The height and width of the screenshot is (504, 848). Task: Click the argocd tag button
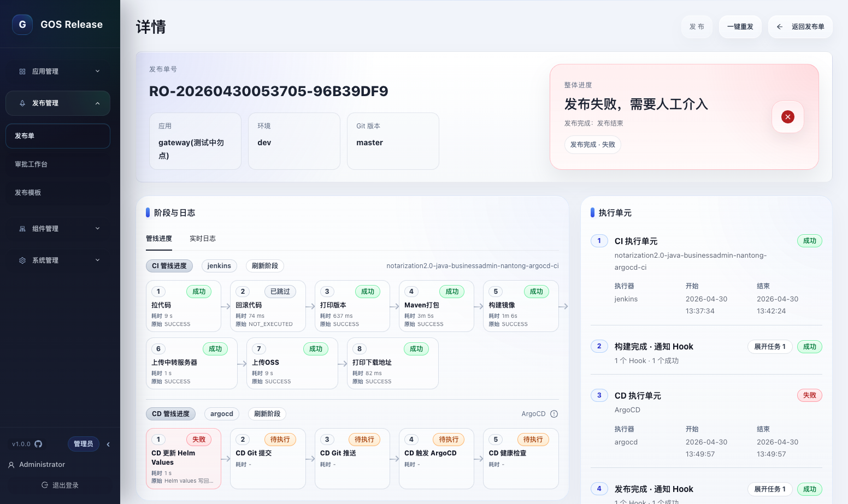coord(222,414)
